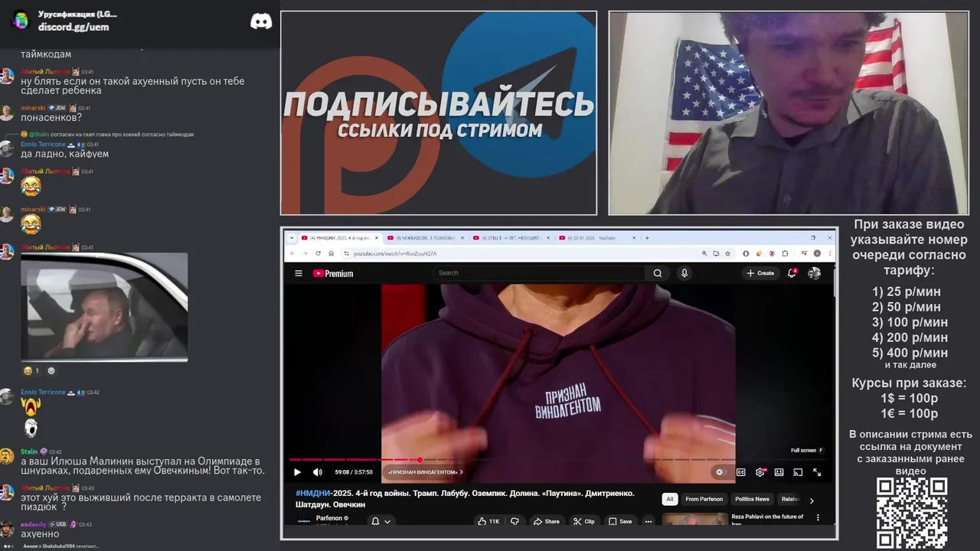The image size is (980, 551).
Task: Click the Stalin username at 03:42
Action: [29, 452]
